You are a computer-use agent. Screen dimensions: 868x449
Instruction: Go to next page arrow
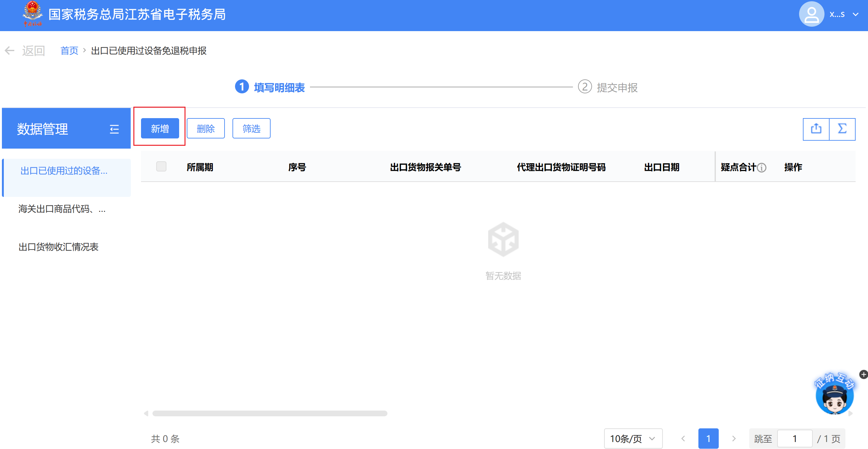click(734, 438)
